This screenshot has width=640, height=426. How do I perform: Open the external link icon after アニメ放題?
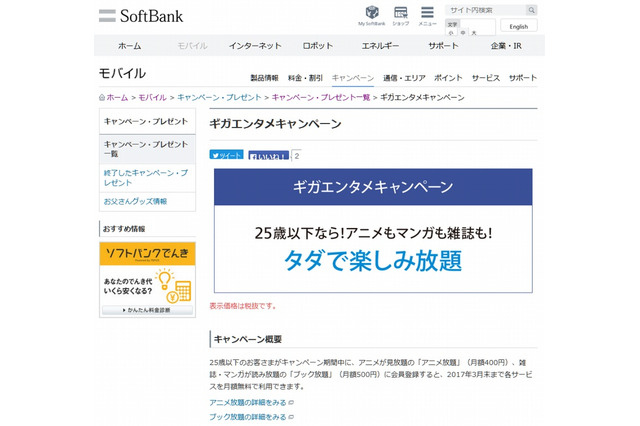tap(291, 403)
